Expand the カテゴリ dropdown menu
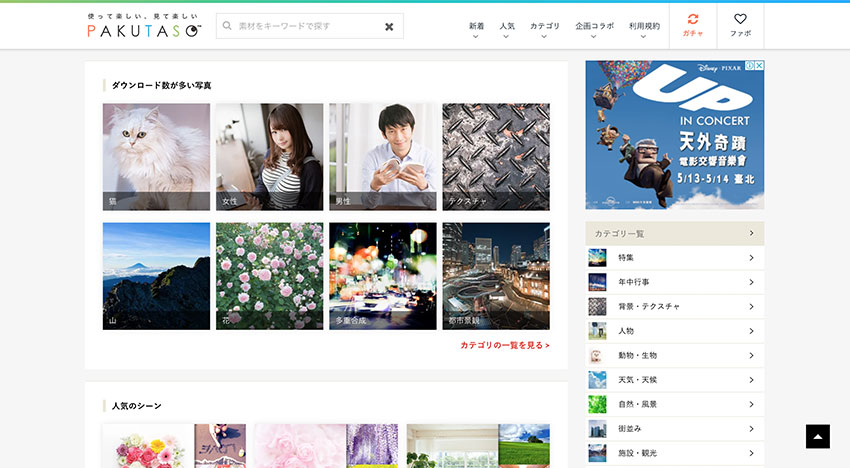This screenshot has width=850, height=468. (x=544, y=30)
